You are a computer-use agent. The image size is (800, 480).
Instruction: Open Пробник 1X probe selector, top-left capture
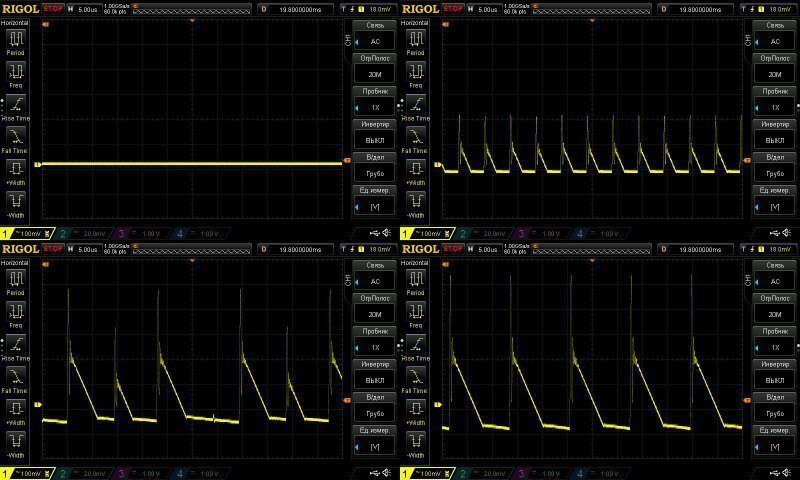[x=375, y=102]
